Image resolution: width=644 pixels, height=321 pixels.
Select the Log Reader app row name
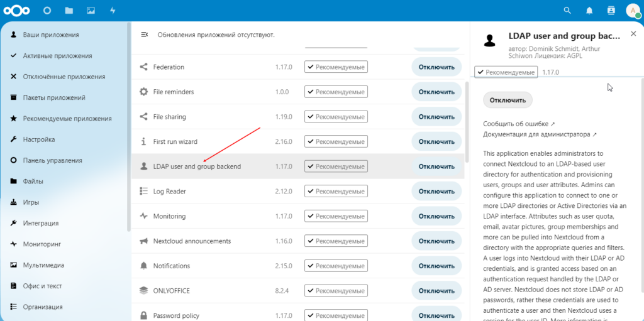tap(170, 192)
